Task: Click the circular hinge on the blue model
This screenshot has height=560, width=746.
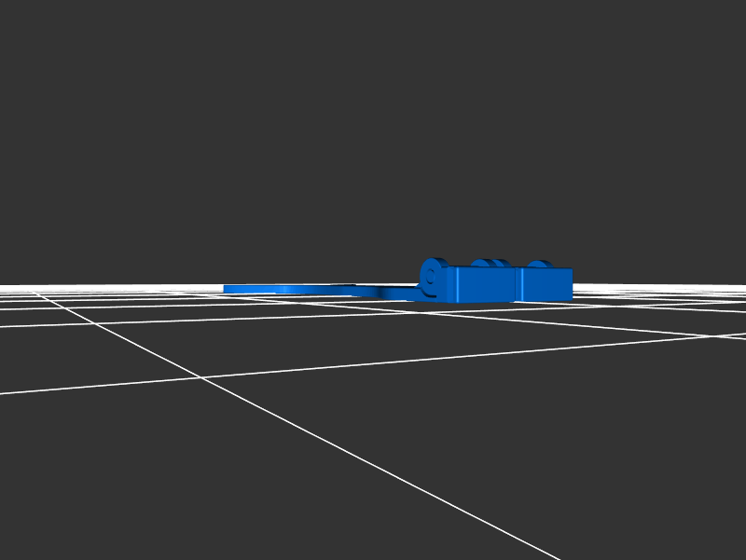Action: [x=432, y=277]
